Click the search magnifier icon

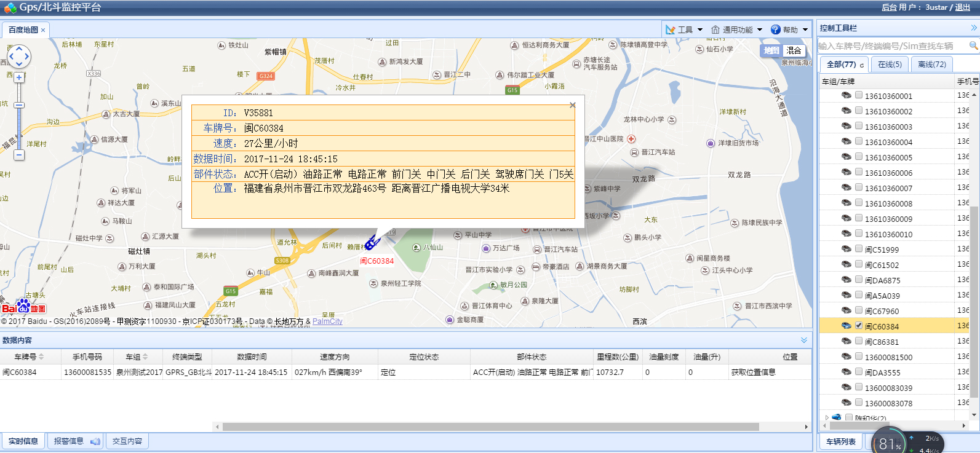click(973, 45)
